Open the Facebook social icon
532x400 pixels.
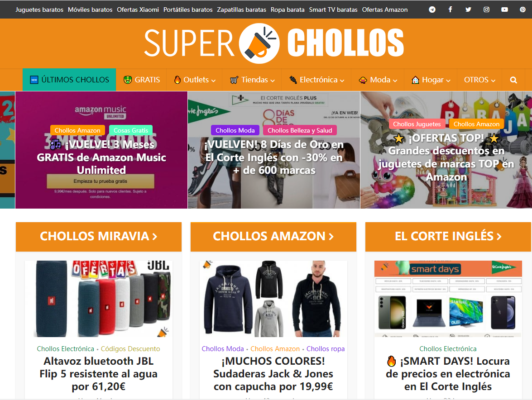tap(450, 10)
